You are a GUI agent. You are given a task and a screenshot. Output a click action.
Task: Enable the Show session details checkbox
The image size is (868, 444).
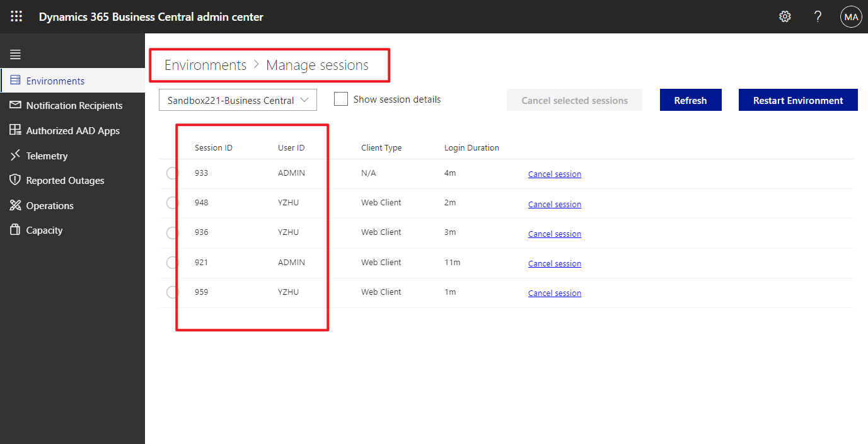(341, 99)
